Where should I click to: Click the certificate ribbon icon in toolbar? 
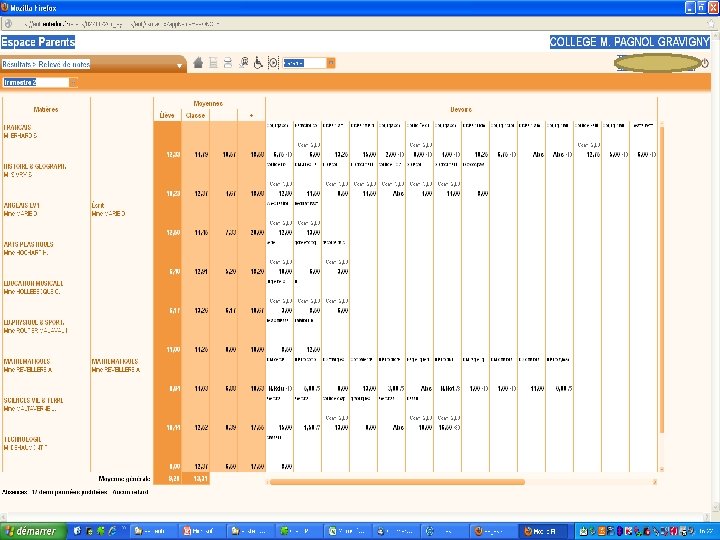point(243,63)
